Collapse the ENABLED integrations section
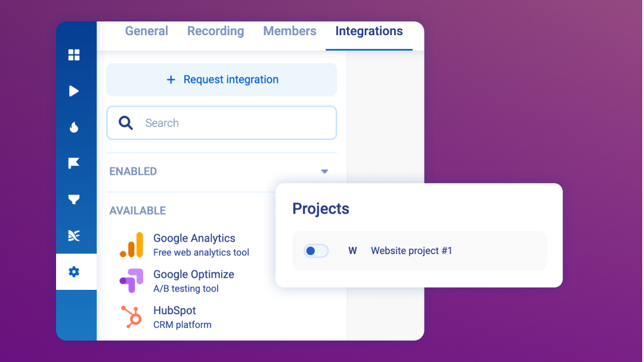644x362 pixels. (324, 171)
